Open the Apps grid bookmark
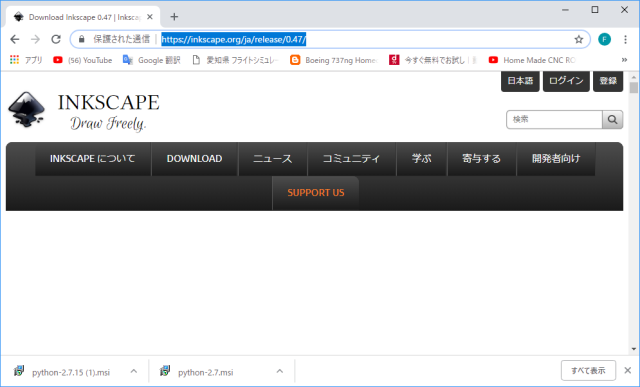This screenshot has height=387, width=640. pyautogui.click(x=26, y=60)
